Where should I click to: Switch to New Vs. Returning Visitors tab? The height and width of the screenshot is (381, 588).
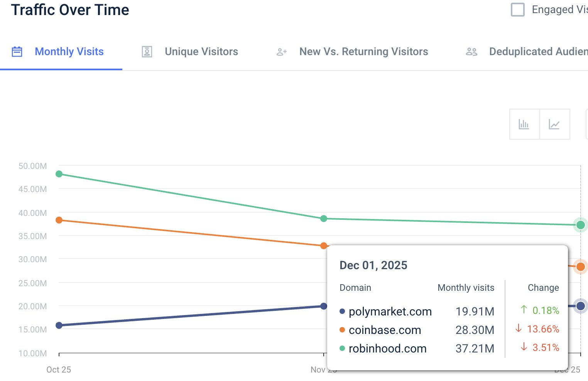tap(363, 52)
